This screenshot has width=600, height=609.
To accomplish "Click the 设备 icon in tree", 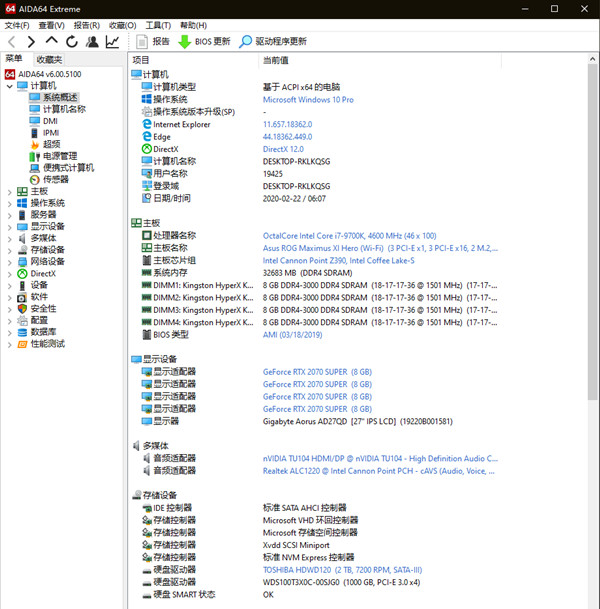I will [x=22, y=285].
